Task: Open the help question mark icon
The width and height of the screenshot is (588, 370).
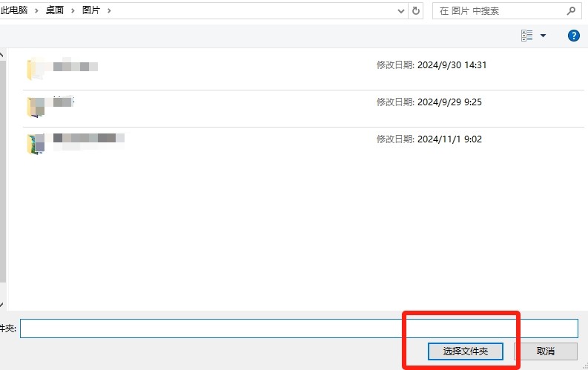Action: pos(573,36)
